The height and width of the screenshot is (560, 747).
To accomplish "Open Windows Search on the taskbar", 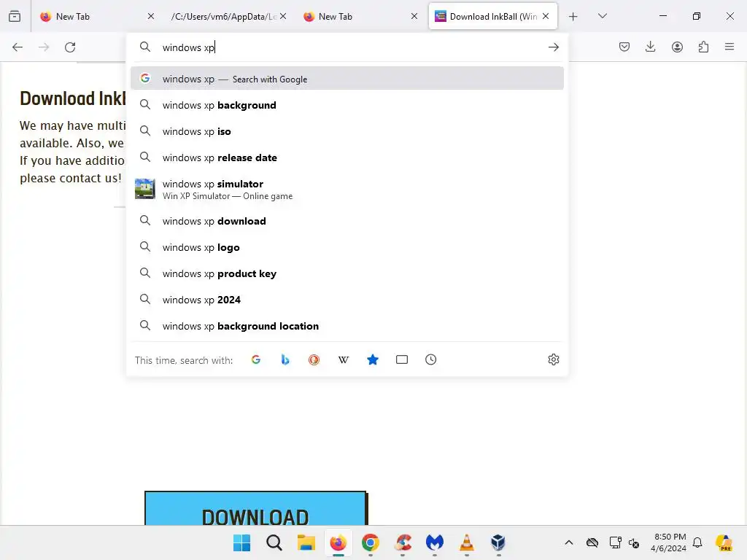I will point(274,542).
